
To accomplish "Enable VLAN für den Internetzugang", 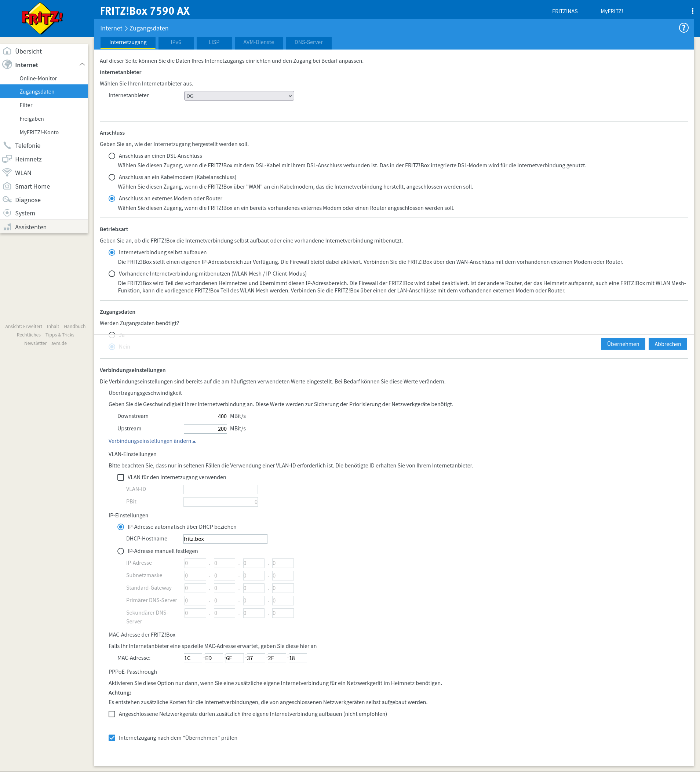I will pyautogui.click(x=121, y=477).
